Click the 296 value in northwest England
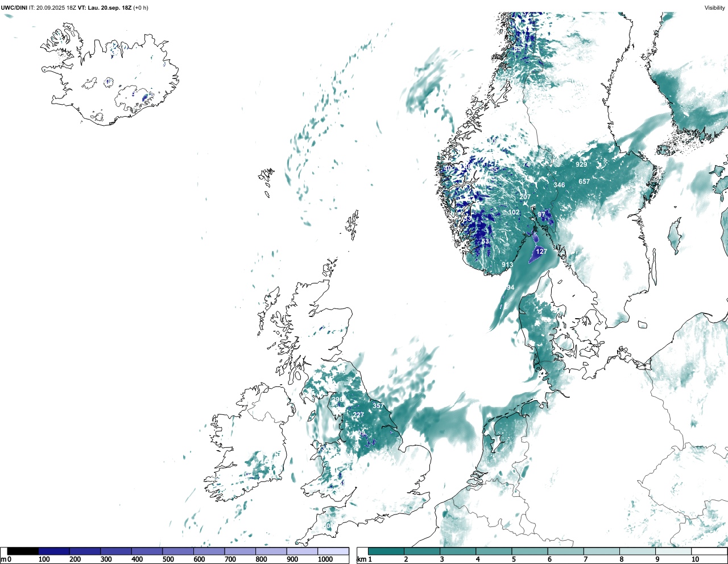The image size is (728, 564). (x=338, y=400)
